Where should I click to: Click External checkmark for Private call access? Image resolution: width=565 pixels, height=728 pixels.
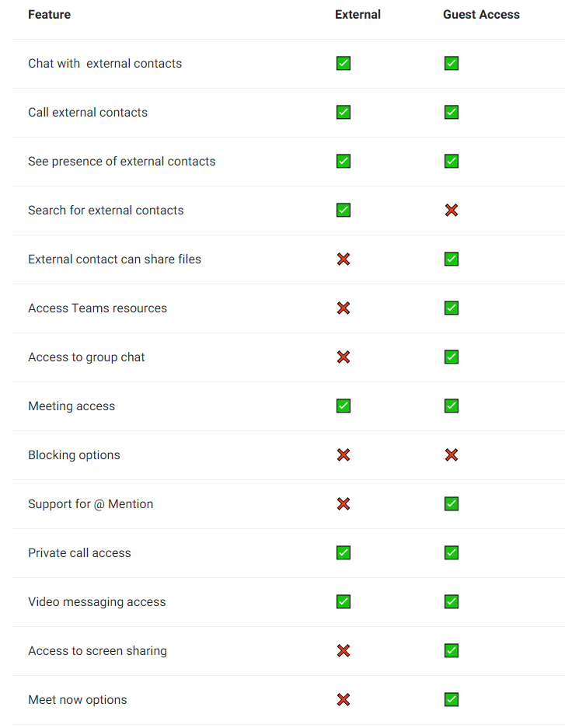pos(343,552)
